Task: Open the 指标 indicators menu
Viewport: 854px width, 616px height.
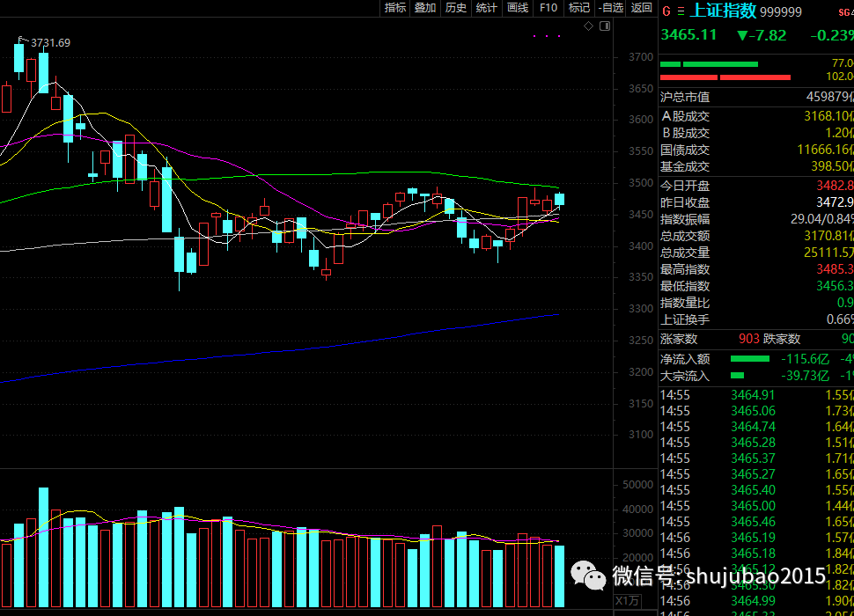Action: coord(395,8)
